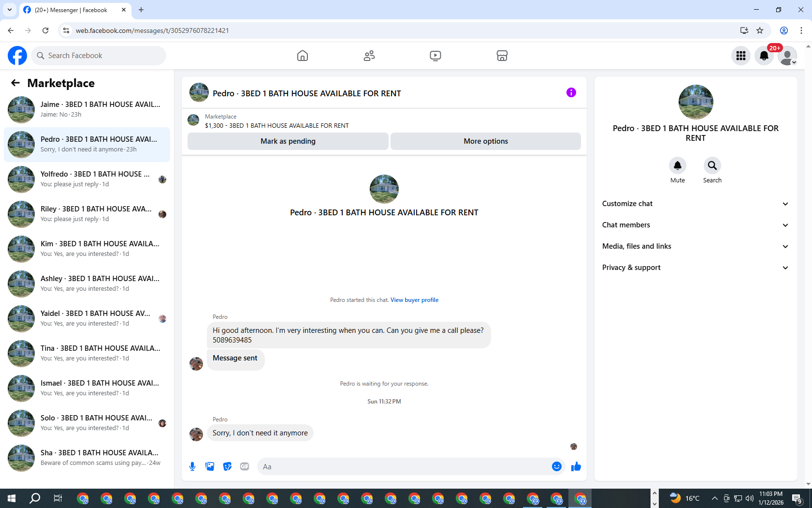Open Windows Task View
The image size is (812, 508).
[x=58, y=498]
